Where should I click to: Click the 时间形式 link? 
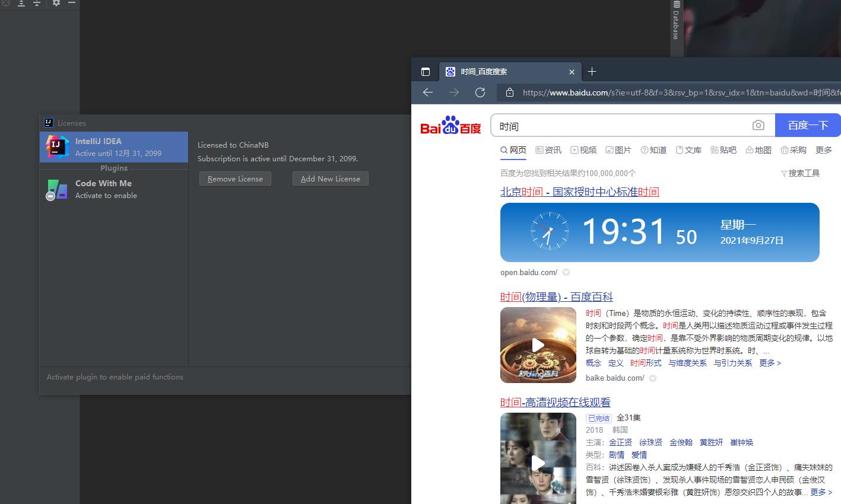point(646,363)
